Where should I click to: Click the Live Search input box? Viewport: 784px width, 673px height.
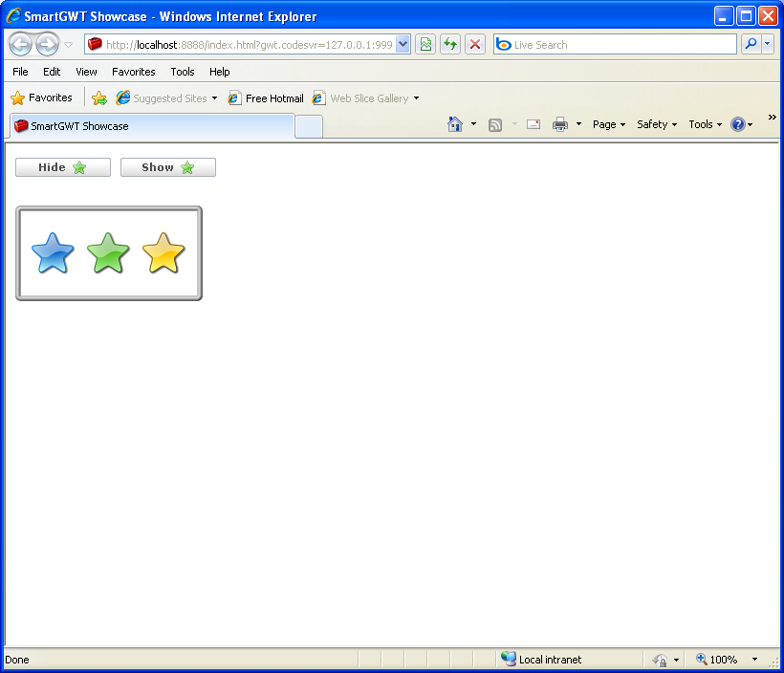615,45
